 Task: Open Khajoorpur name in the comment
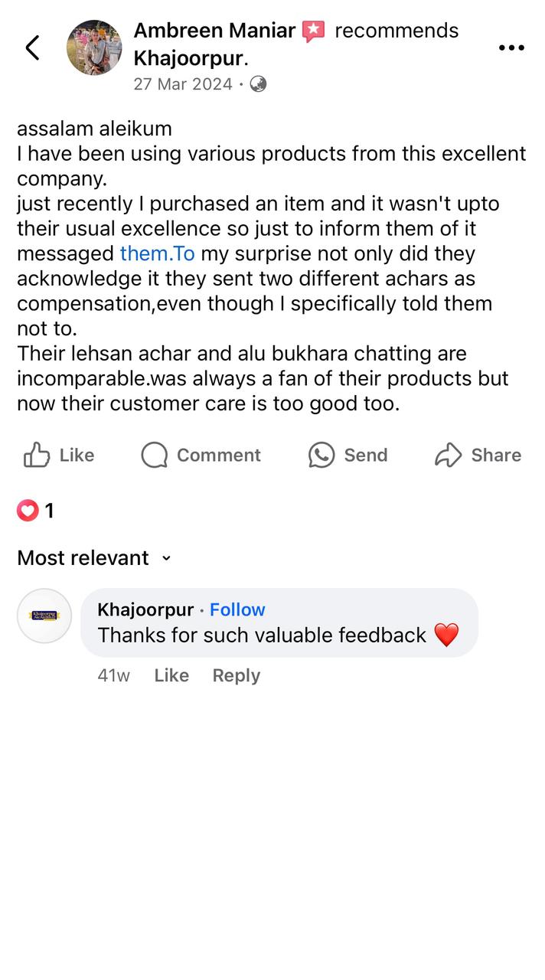click(x=145, y=609)
